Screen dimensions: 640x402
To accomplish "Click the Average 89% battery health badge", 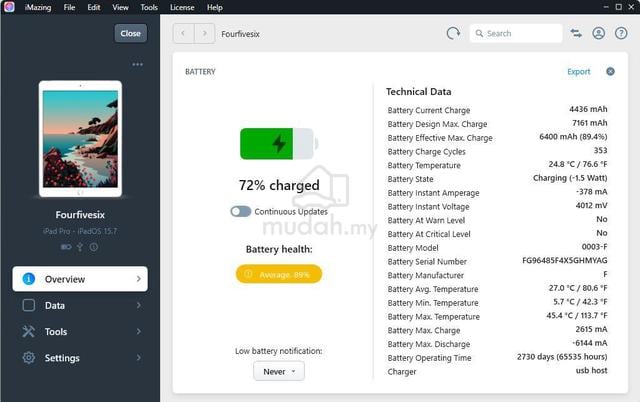I will [x=279, y=274].
